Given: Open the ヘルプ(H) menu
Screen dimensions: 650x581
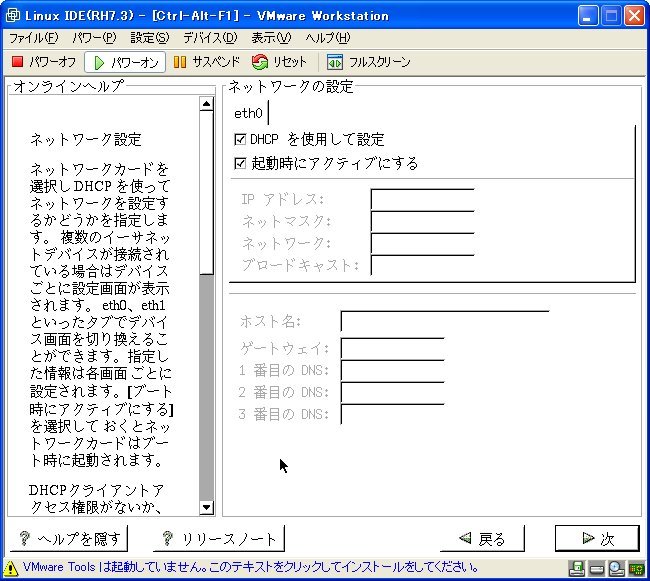Looking at the screenshot, I should tap(327, 38).
